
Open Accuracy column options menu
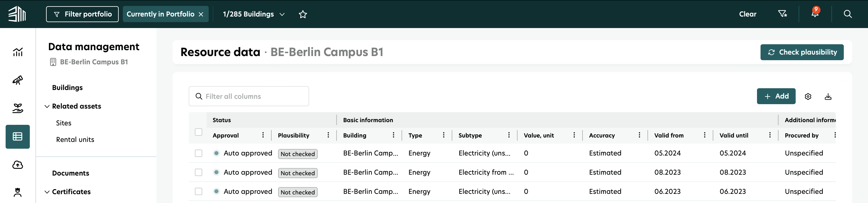[639, 135]
